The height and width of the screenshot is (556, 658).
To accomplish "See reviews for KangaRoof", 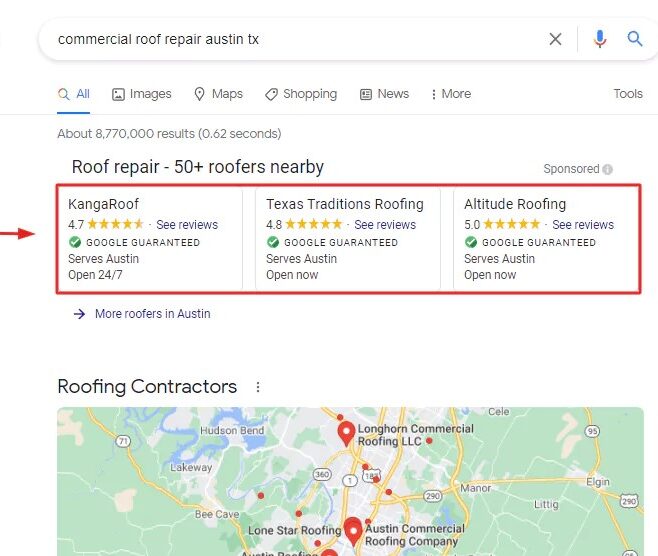I will coord(187,225).
